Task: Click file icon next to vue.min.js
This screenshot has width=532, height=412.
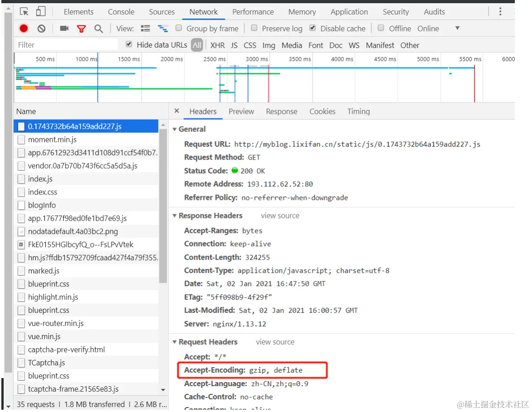Action: (21, 337)
